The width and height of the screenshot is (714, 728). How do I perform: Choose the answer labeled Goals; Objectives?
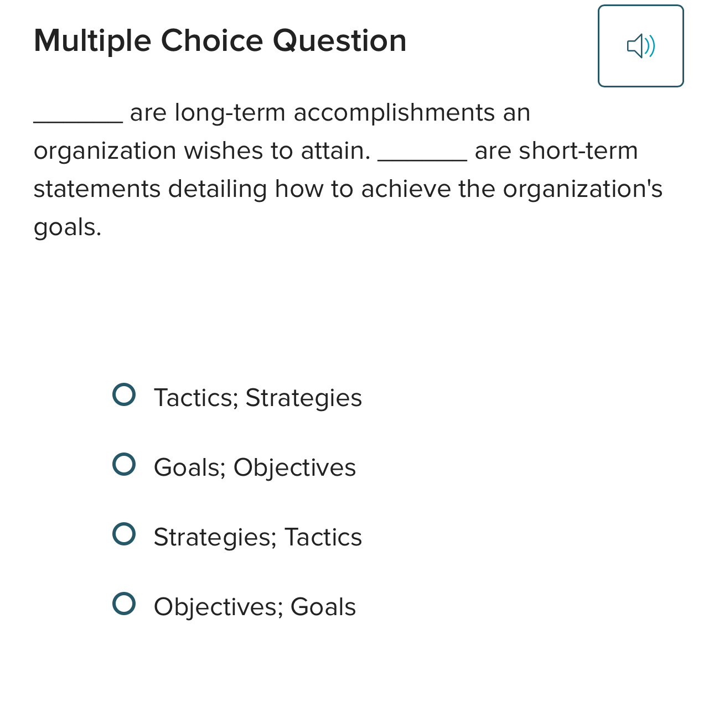[254, 467]
